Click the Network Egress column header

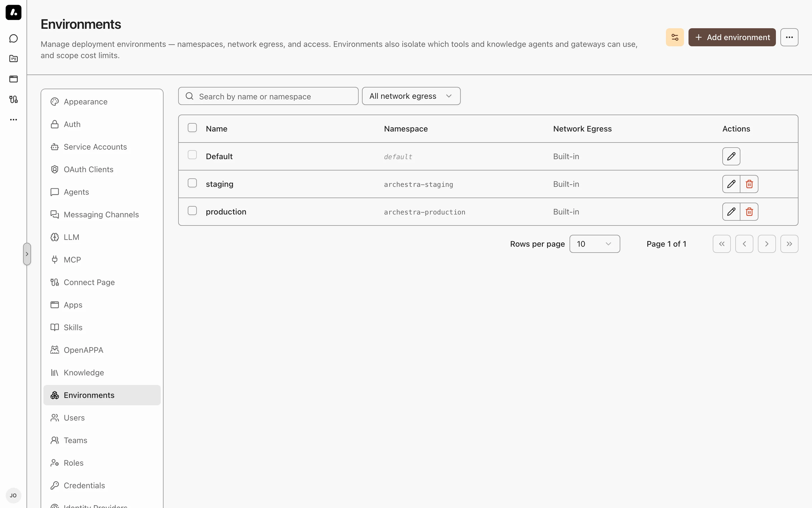tap(582, 129)
